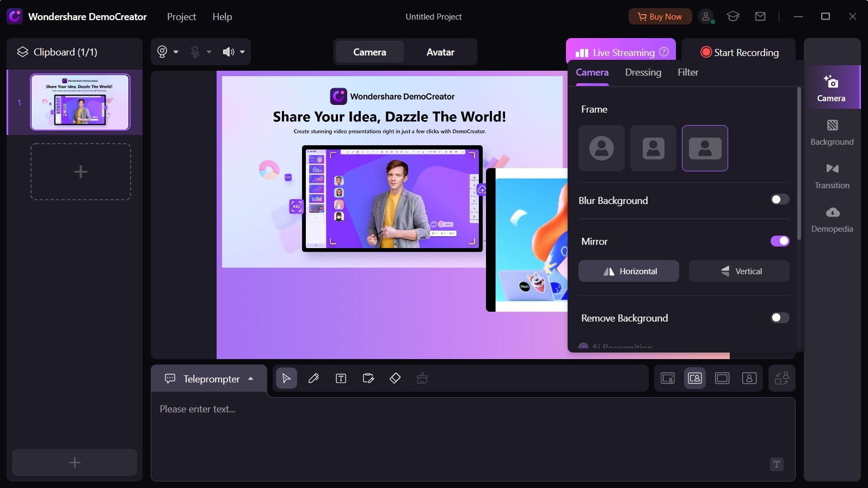Enable Remove Background toggle
This screenshot has width=868, height=488.
(780, 318)
